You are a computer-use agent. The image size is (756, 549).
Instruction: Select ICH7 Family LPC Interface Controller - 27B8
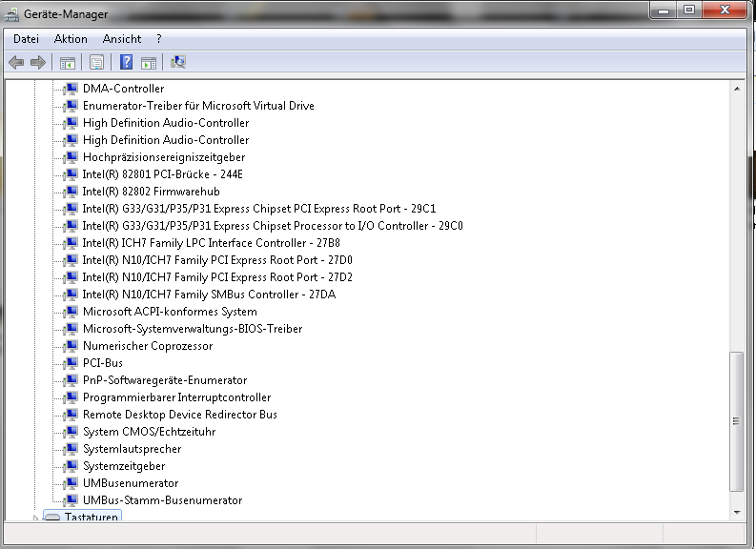tap(212, 243)
